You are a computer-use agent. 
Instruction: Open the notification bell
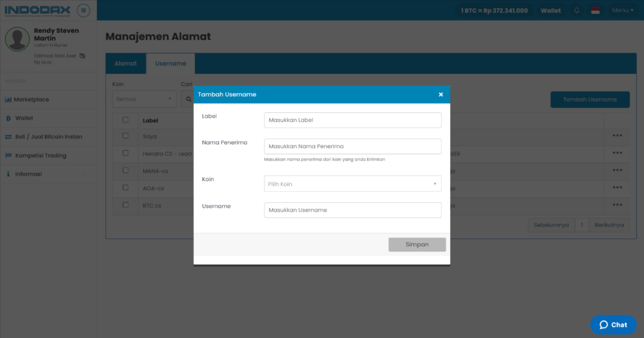pos(577,11)
